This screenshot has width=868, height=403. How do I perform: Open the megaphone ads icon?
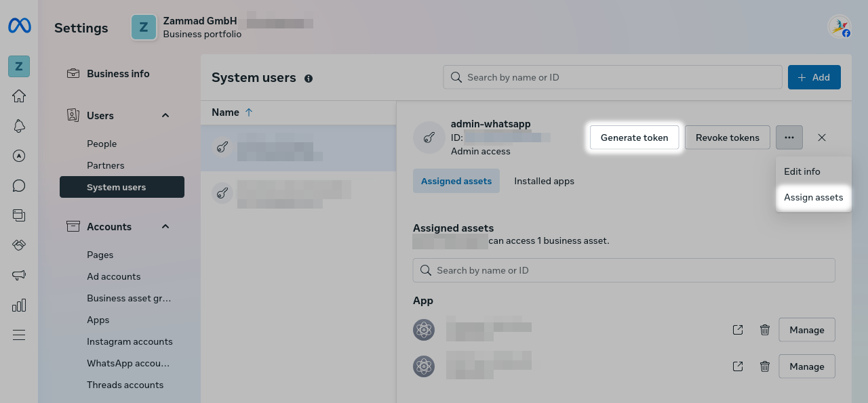coord(19,275)
